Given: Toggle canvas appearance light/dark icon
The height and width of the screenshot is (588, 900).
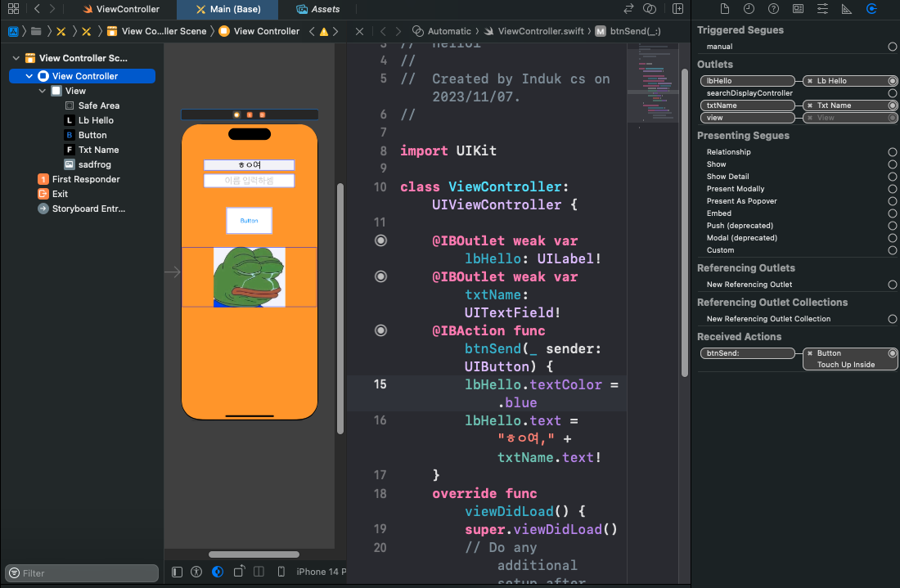Looking at the screenshot, I should (218, 572).
